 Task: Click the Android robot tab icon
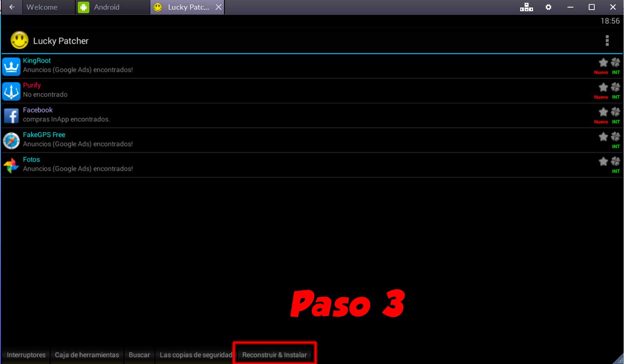[83, 7]
